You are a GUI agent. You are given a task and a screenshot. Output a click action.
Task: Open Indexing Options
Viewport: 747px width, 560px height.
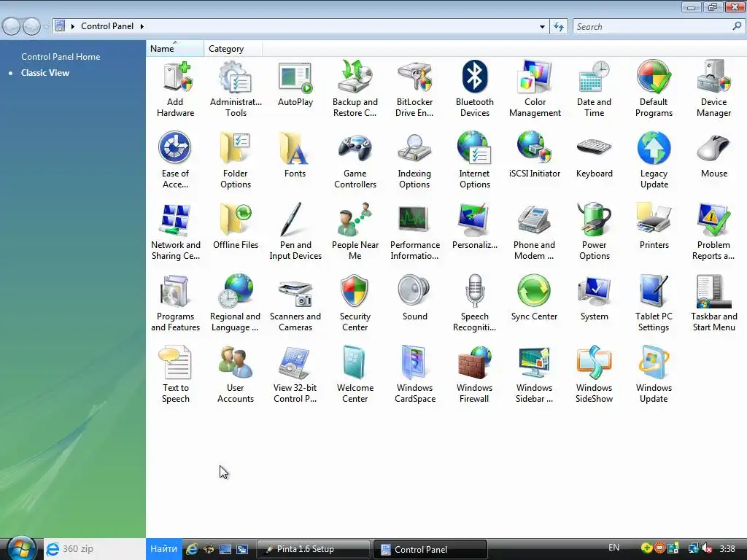[414, 160]
